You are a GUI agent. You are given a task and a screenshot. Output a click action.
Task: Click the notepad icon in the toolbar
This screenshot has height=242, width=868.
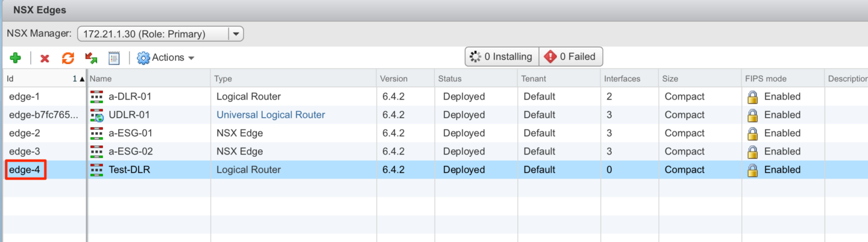[x=114, y=57]
